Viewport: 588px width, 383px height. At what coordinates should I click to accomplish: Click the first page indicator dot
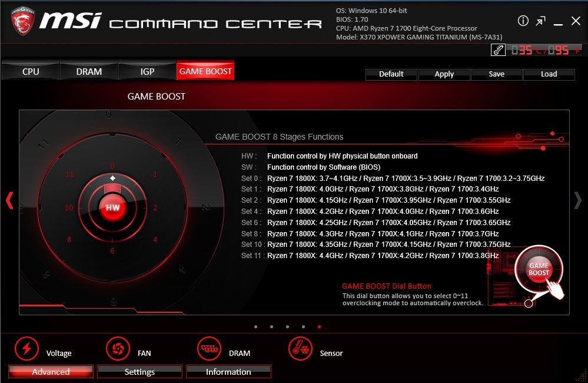pos(256,326)
